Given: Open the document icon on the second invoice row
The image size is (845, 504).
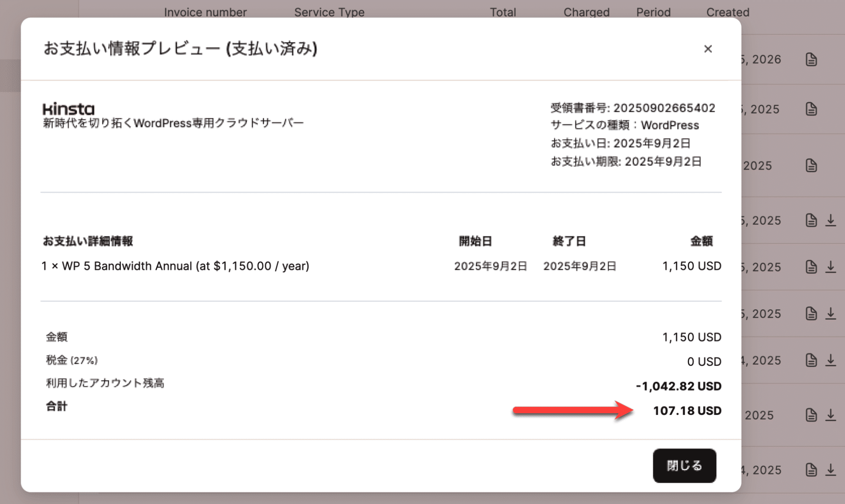Looking at the screenshot, I should click(811, 109).
